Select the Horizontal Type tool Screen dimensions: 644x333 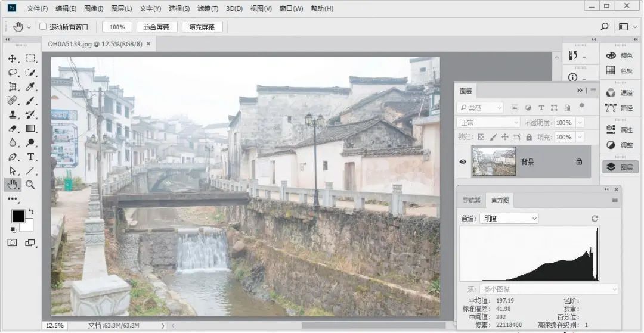pyautogui.click(x=30, y=157)
